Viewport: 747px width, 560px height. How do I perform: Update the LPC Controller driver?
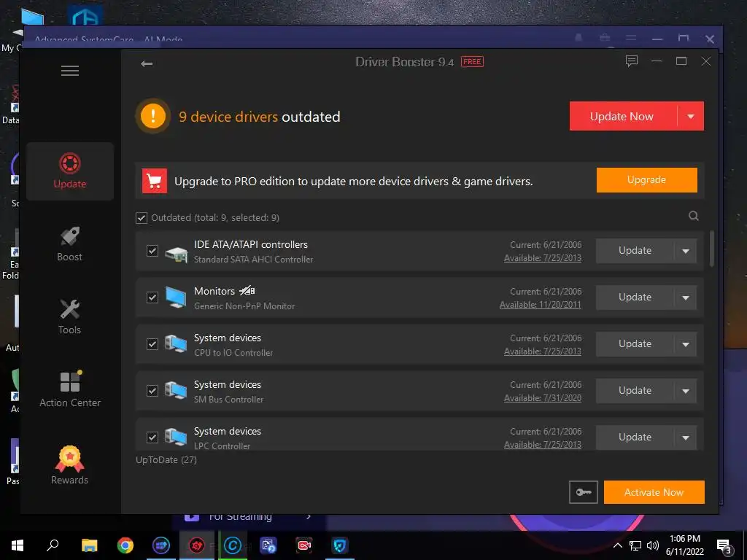[x=635, y=437]
